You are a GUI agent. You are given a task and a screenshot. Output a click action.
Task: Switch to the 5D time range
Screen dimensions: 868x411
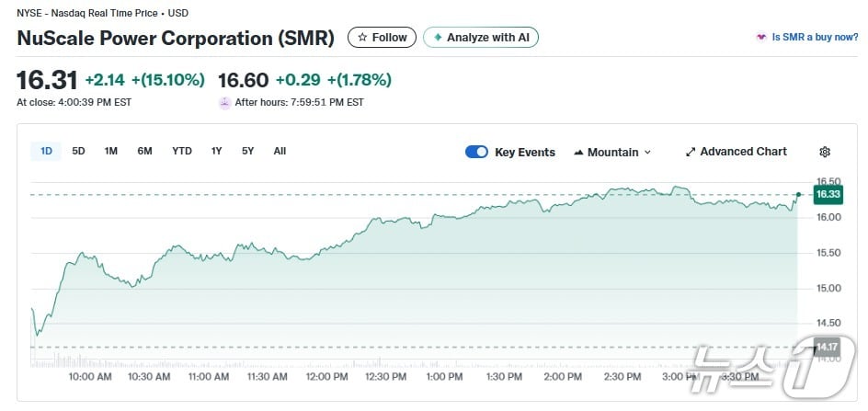pos(78,151)
